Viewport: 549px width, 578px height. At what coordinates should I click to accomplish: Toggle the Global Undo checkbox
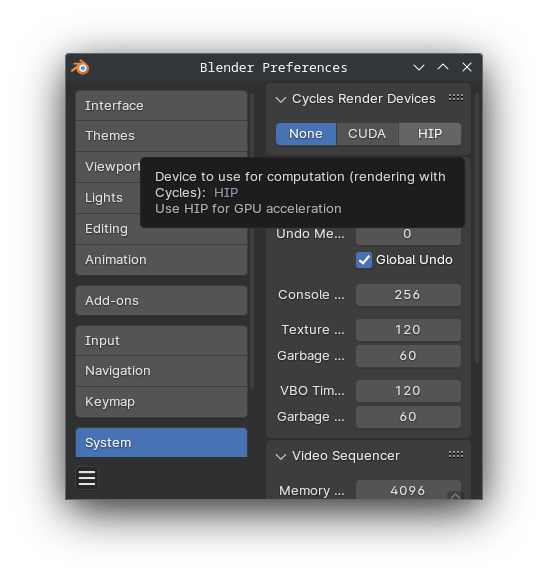(x=364, y=260)
